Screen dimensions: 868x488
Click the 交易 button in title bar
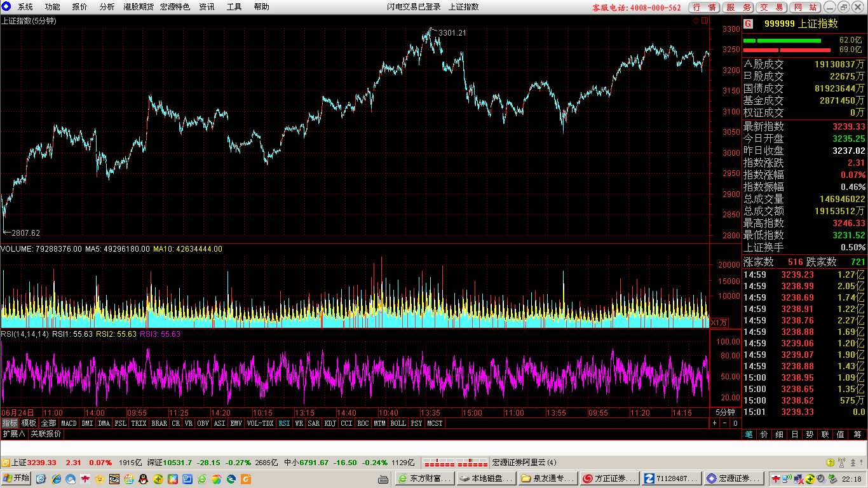click(x=772, y=7)
